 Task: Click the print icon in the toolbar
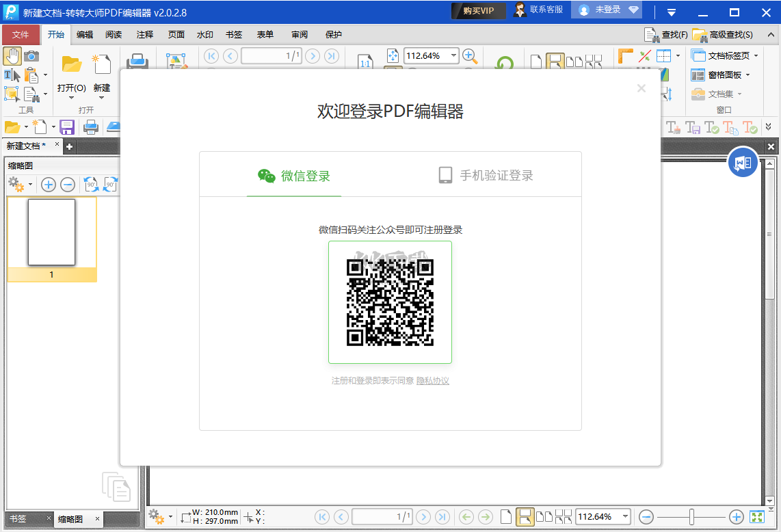[137, 61]
